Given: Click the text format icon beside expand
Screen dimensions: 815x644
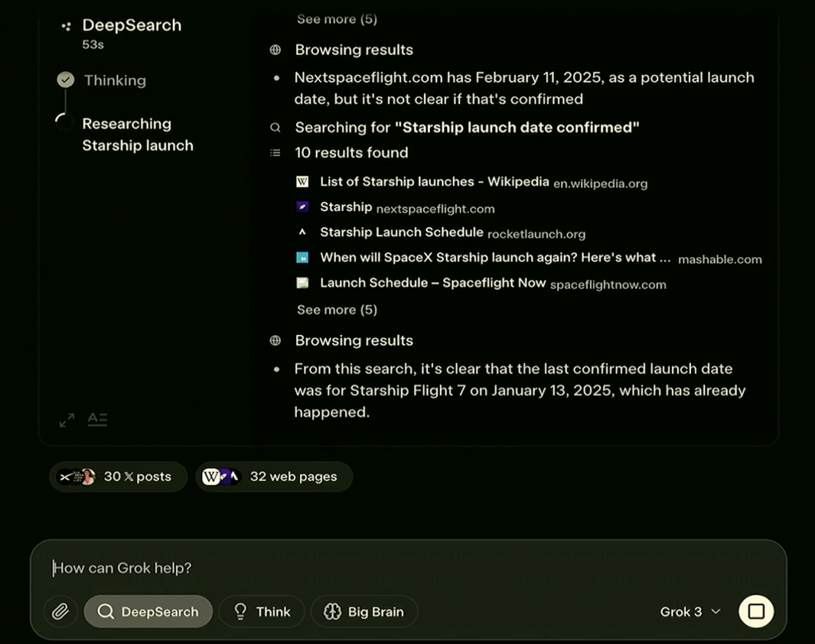Looking at the screenshot, I should (x=97, y=420).
